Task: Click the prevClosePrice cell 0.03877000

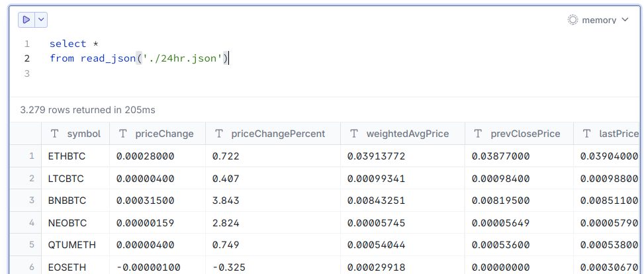Action: pyautogui.click(x=519, y=156)
